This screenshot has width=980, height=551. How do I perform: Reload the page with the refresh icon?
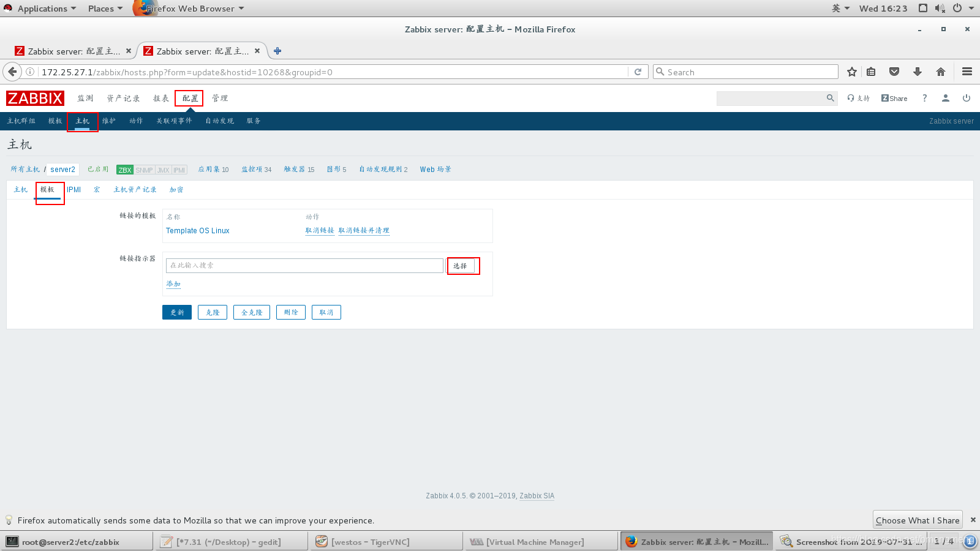[x=638, y=72]
